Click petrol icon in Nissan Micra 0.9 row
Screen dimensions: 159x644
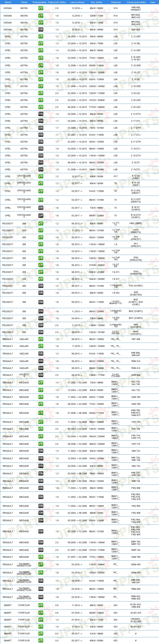[x=41, y=8]
